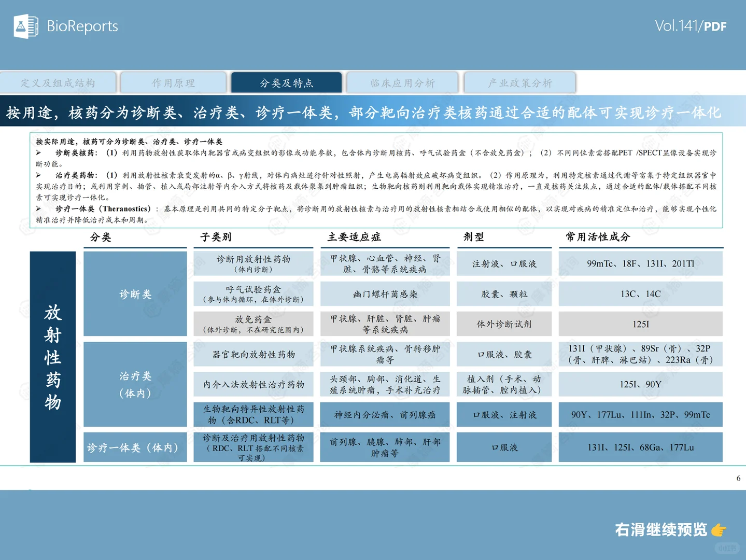
Task: Click the BioReports document logo icon
Action: (x=27, y=26)
